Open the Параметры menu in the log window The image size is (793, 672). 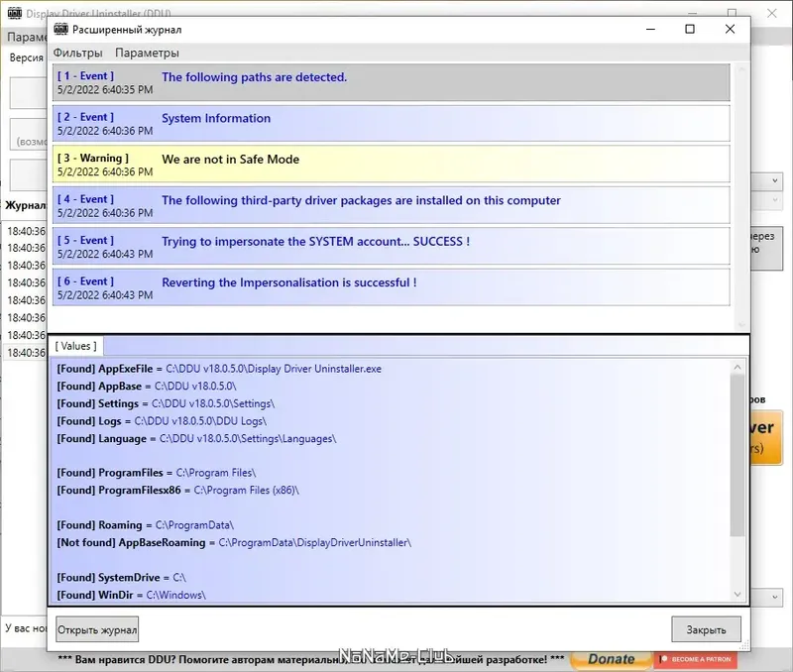click(147, 53)
